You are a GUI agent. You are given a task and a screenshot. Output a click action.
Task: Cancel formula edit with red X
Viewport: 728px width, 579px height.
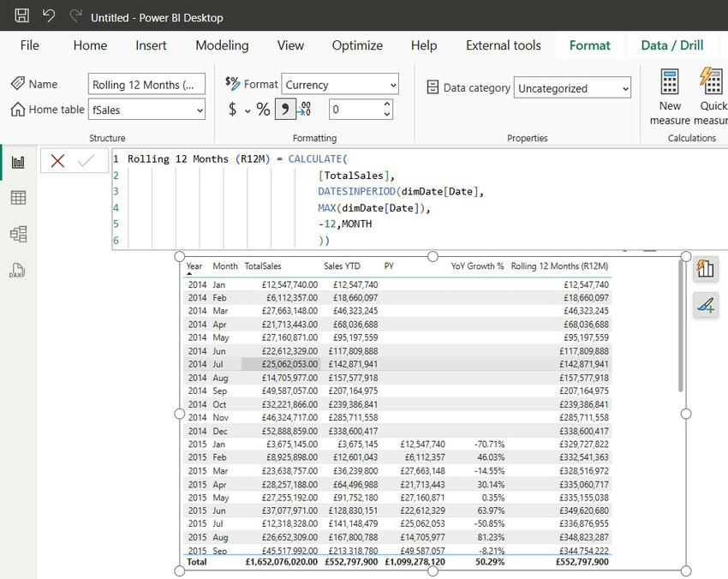tap(57, 161)
